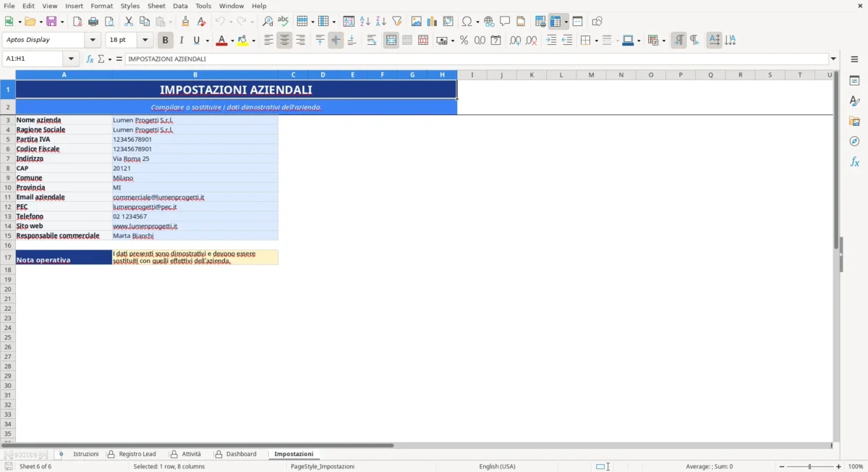Open the Data menu
Screen dimensions: 868x472
click(180, 6)
